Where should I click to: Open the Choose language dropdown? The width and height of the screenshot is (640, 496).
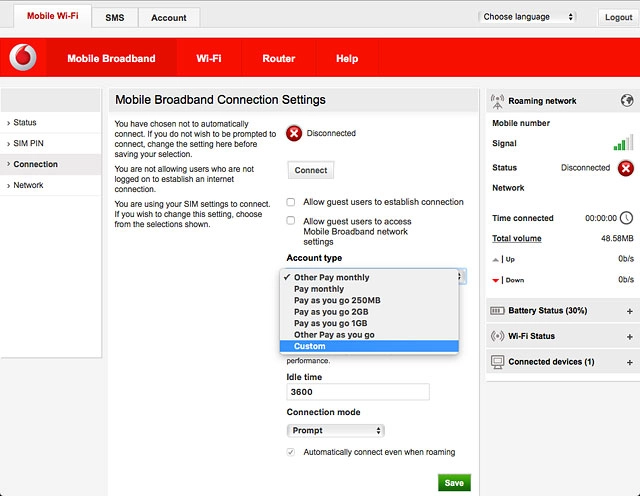pos(527,17)
